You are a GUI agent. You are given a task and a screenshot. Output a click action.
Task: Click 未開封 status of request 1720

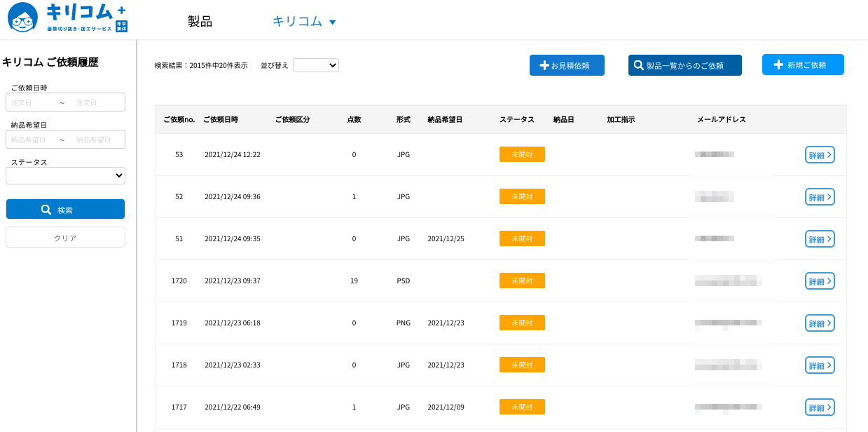pos(522,281)
